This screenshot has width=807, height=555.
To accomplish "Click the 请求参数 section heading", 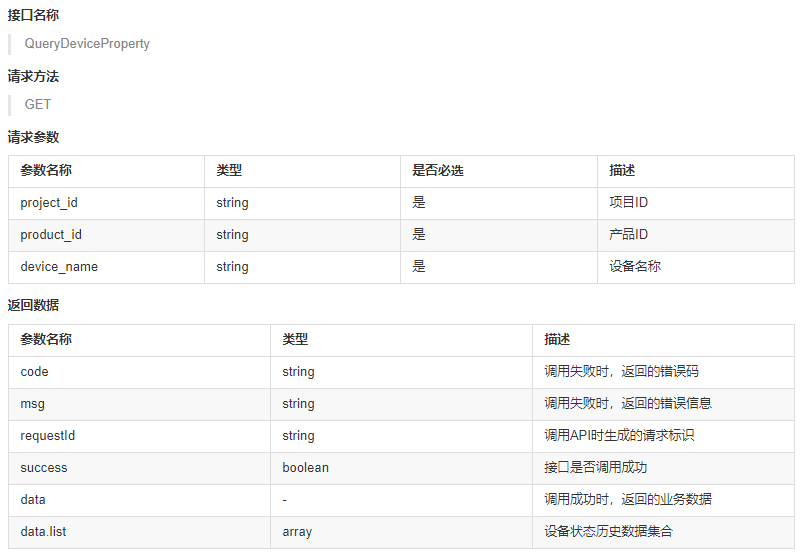I will click(33, 137).
